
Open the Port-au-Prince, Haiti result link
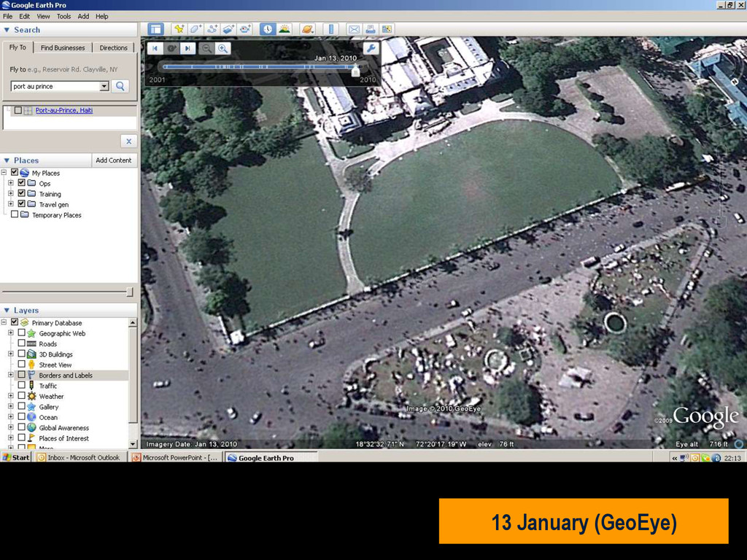[64, 110]
